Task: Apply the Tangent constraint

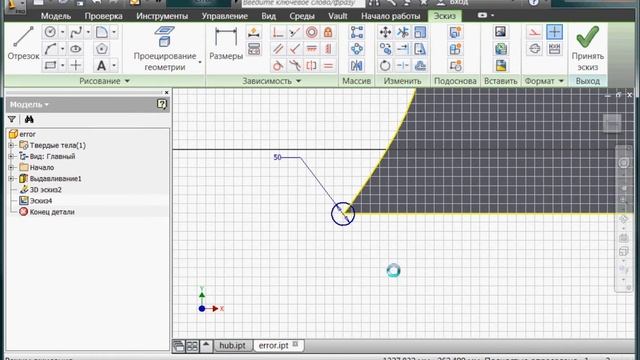Action: (278, 65)
